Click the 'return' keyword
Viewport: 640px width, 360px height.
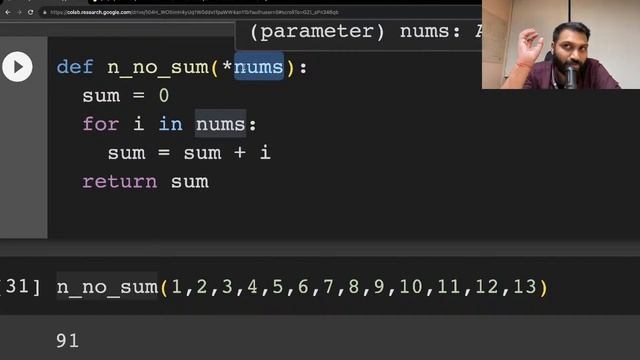click(x=120, y=182)
